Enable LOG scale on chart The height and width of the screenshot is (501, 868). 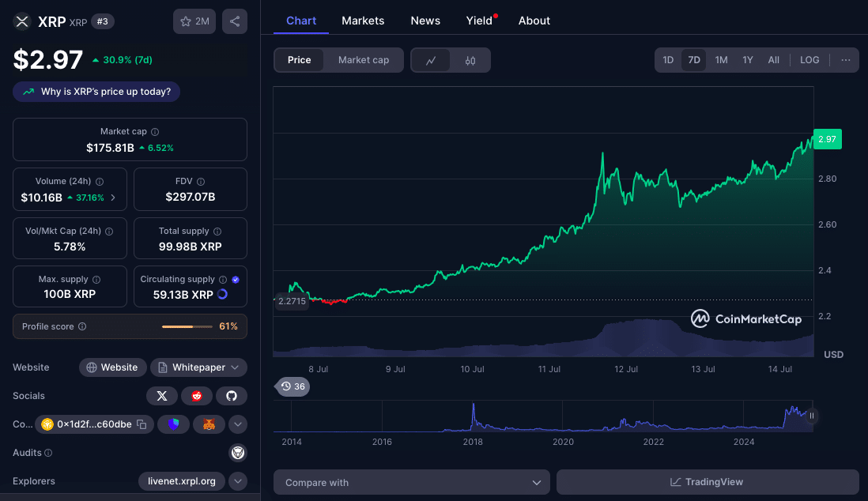click(x=810, y=60)
